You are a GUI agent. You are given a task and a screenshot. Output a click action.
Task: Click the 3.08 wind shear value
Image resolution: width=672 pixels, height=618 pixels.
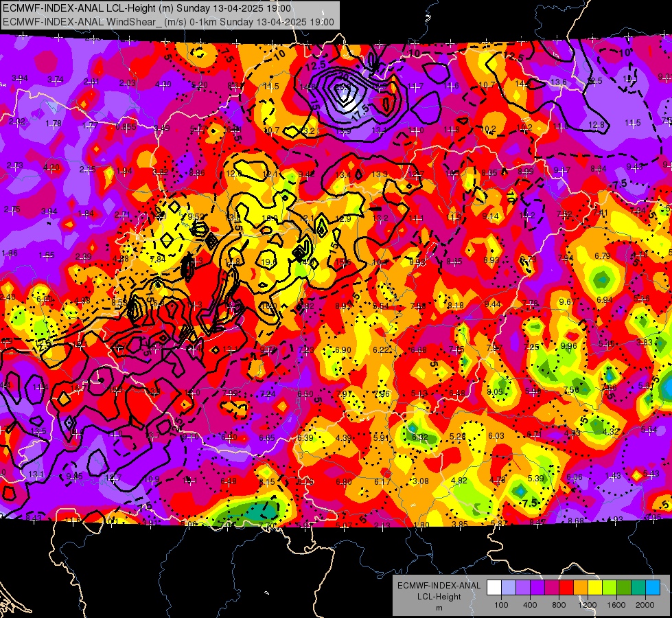tap(420, 481)
